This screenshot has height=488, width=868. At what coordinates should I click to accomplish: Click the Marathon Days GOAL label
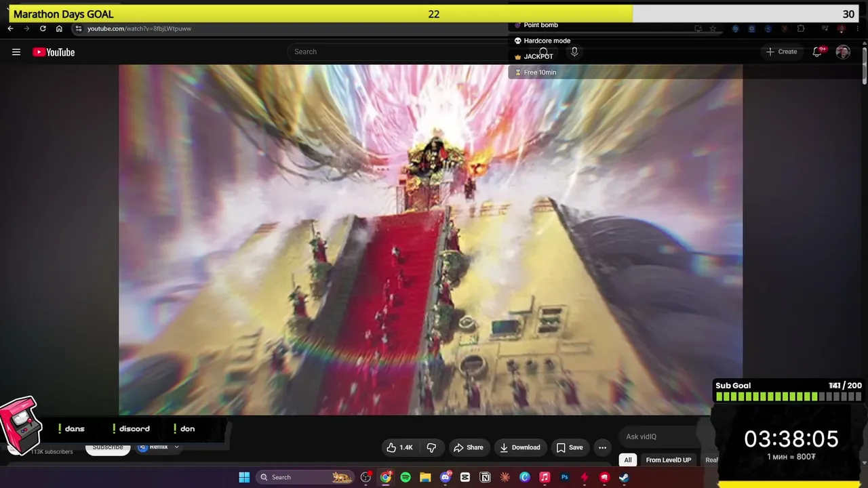point(64,14)
